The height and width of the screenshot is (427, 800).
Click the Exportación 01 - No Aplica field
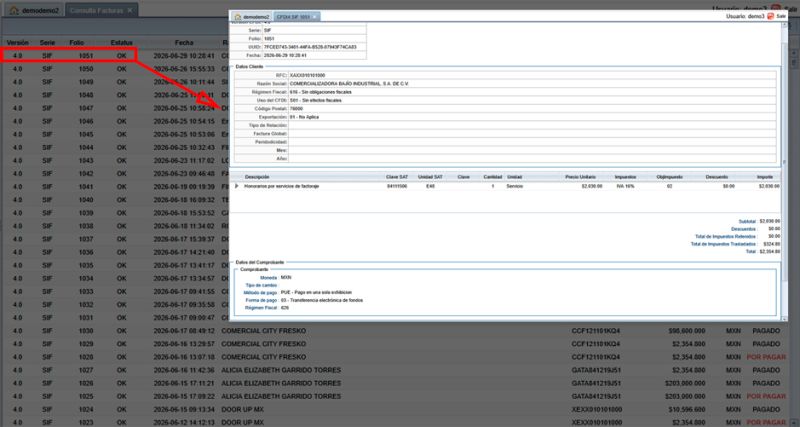click(532, 117)
